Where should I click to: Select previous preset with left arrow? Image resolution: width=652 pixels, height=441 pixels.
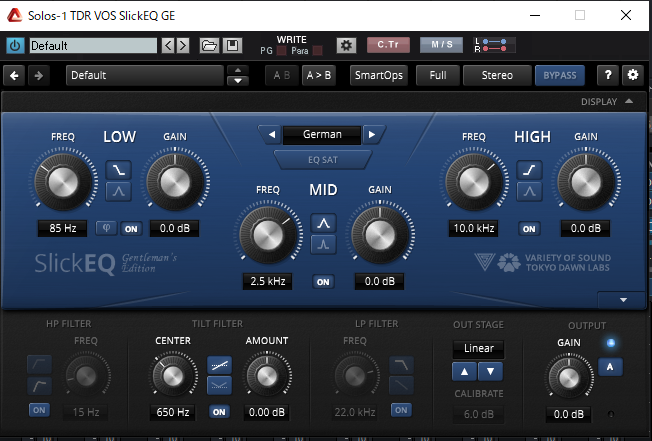point(168,45)
